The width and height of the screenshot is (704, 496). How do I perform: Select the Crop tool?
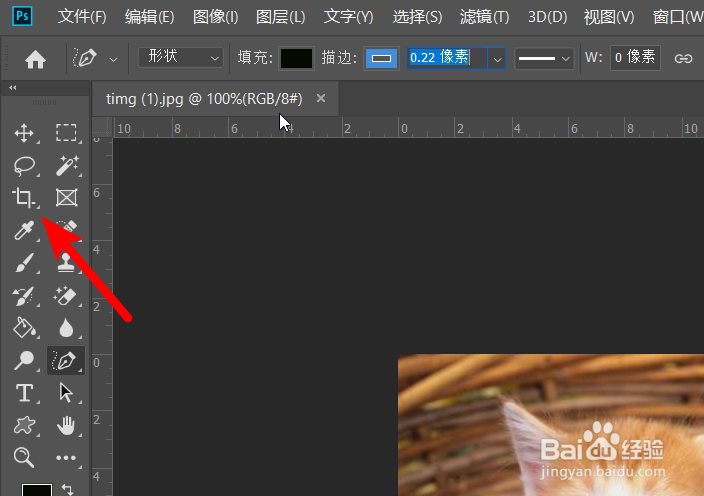coord(24,198)
